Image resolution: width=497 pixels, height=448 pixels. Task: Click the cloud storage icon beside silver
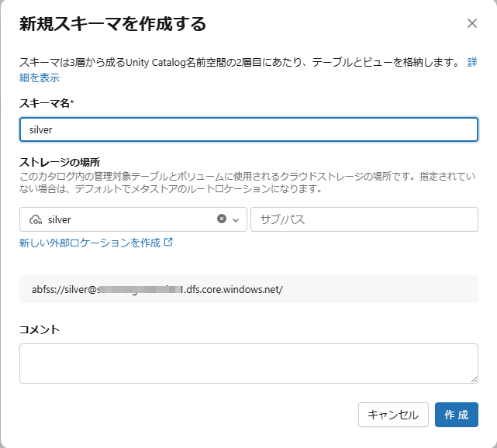[x=35, y=220]
